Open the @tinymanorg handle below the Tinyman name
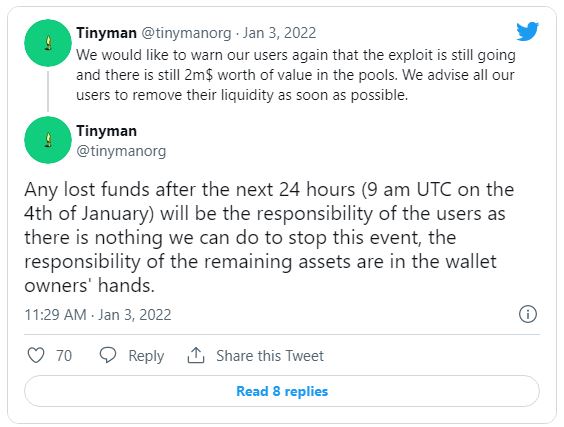The height and width of the screenshot is (427, 564). pyautogui.click(x=121, y=151)
